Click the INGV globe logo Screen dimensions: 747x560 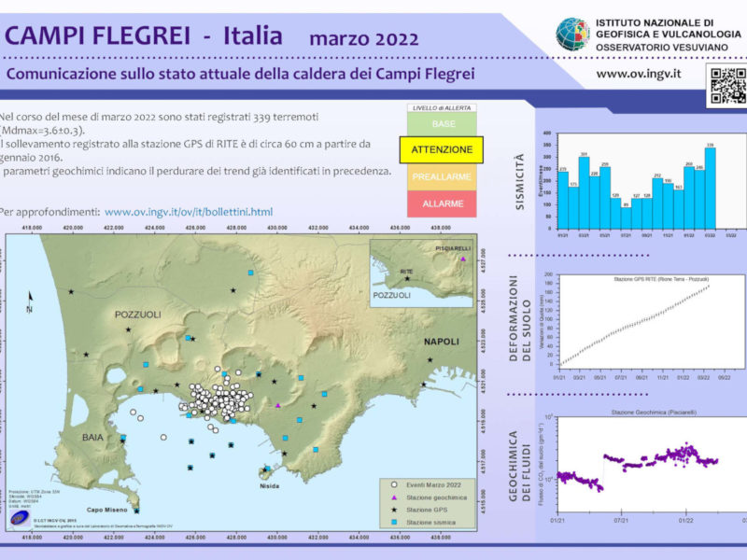pos(572,34)
